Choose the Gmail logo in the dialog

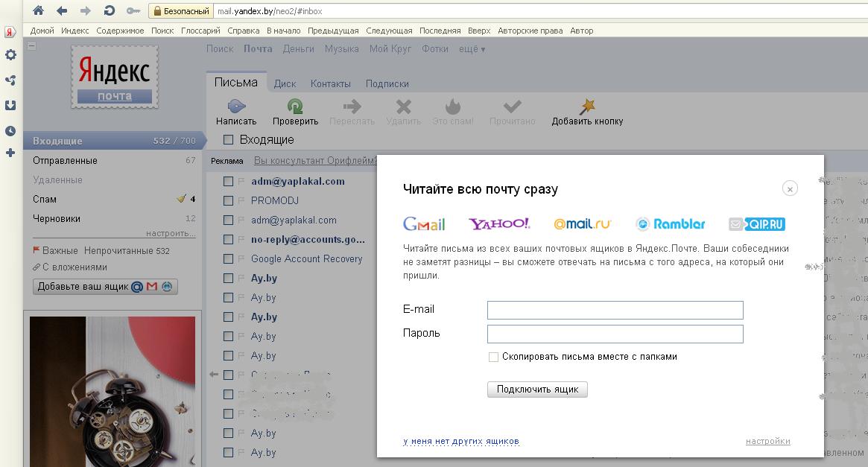424,223
